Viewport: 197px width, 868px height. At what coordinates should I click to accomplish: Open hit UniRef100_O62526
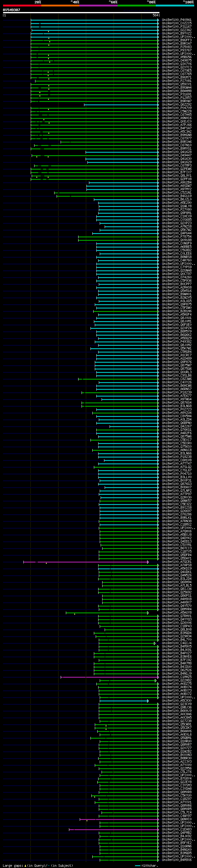pos(176,670)
